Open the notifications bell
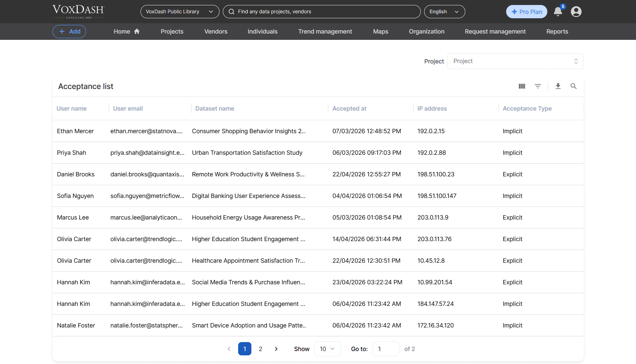The image size is (636, 364). (x=558, y=12)
